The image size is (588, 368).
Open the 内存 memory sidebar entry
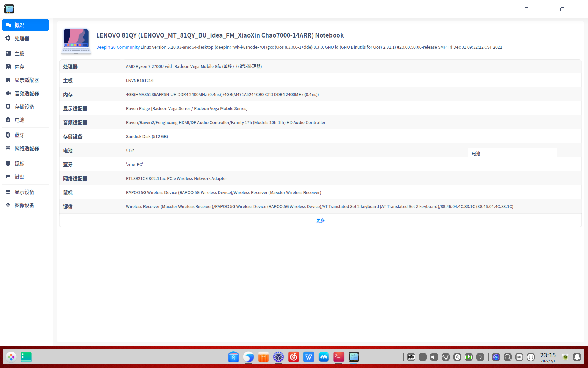(26, 67)
